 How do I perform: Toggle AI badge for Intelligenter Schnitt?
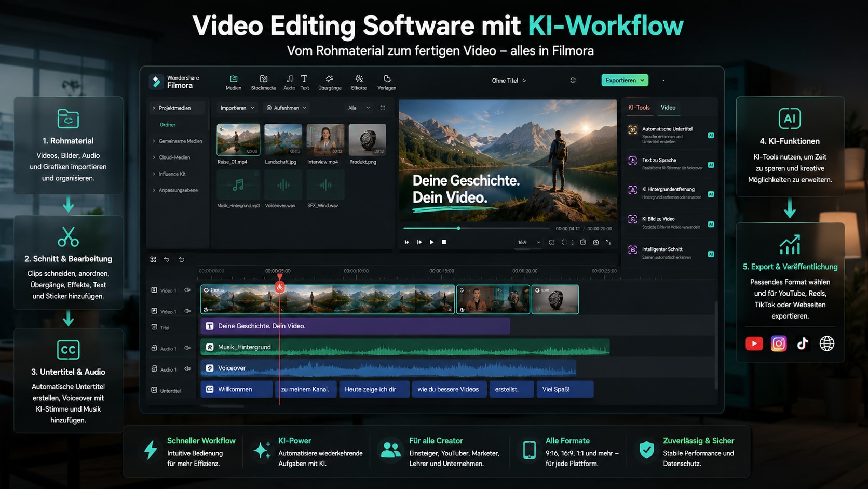click(711, 254)
